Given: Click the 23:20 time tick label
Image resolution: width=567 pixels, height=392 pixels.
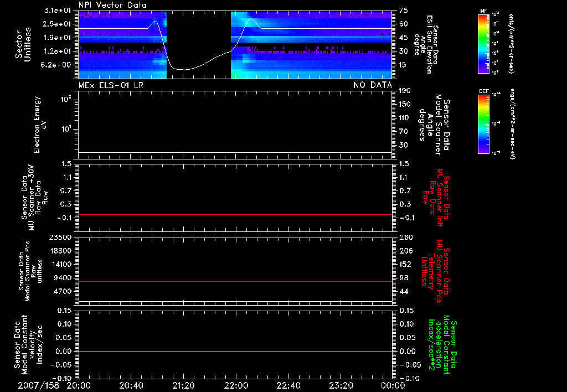Looking at the screenshot, I should tap(341, 385).
